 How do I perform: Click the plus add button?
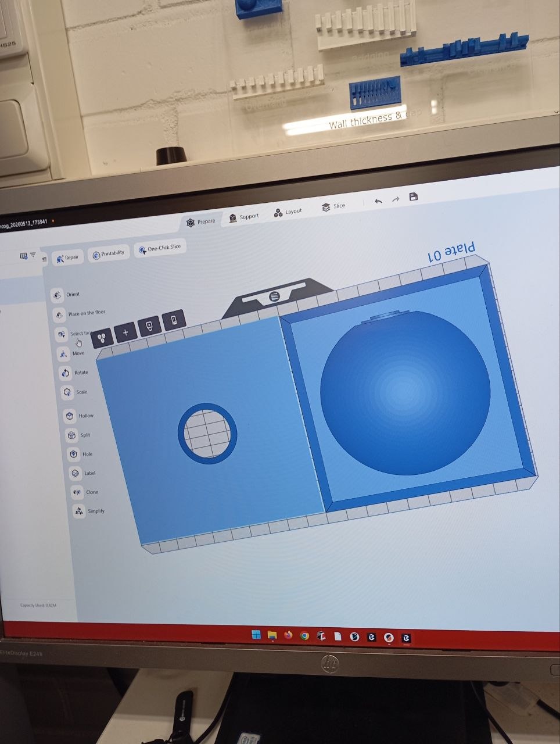coord(125,332)
